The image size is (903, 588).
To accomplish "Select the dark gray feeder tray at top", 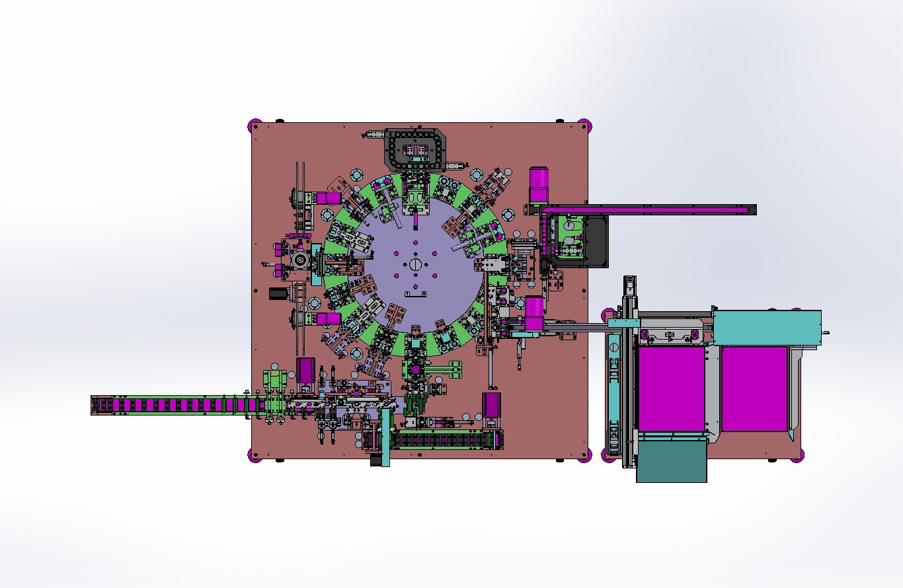I will tap(415, 148).
